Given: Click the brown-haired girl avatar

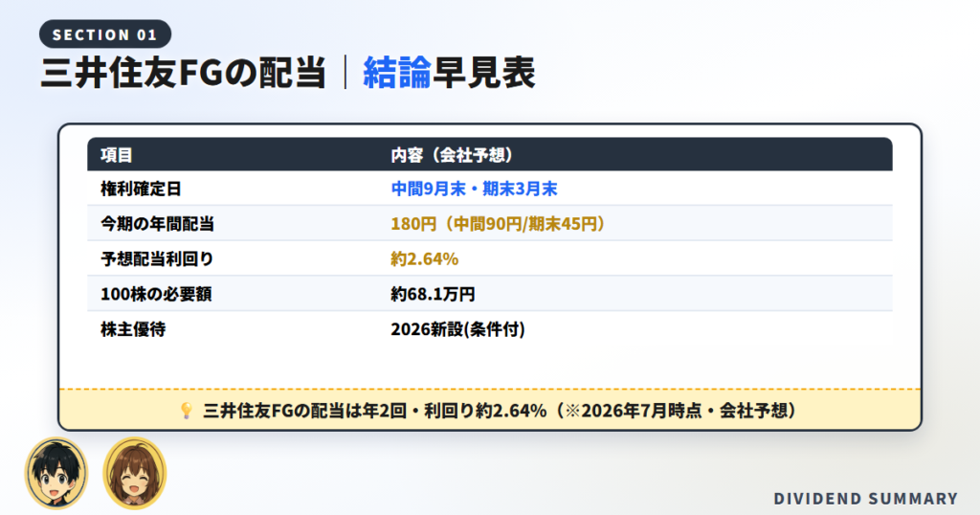Looking at the screenshot, I should [x=134, y=473].
